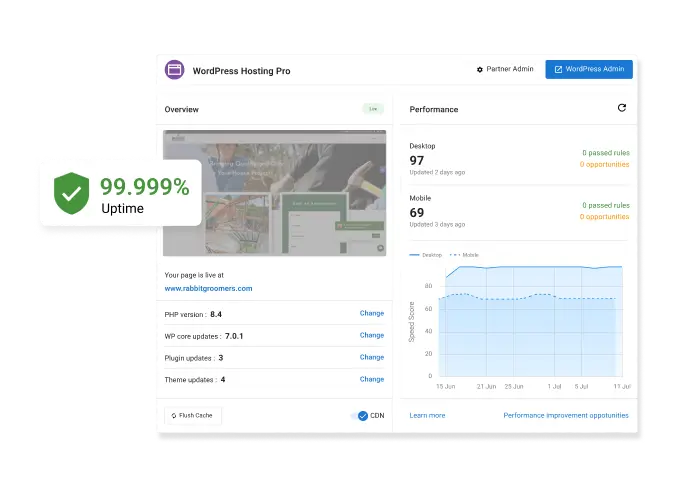Click the Mobile chart legend entry
This screenshot has width=678, height=488.
point(464,255)
